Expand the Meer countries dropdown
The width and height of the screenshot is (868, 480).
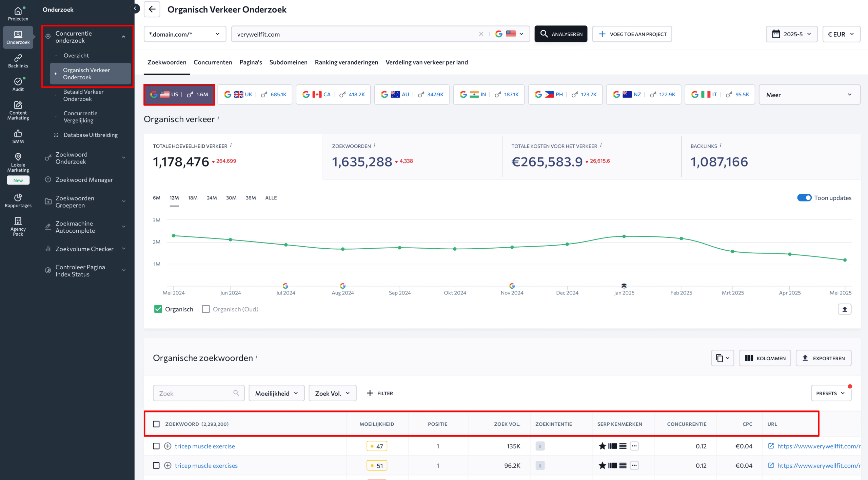point(809,95)
